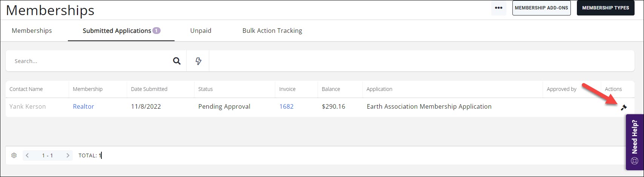Open the Realtor membership link

[x=83, y=106]
